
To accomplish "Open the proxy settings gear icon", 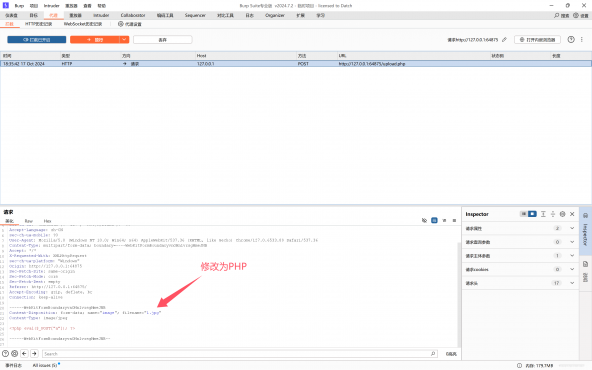I will (120, 24).
